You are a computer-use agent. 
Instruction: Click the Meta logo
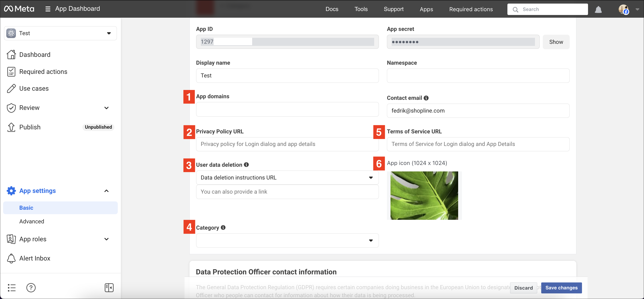point(19,9)
